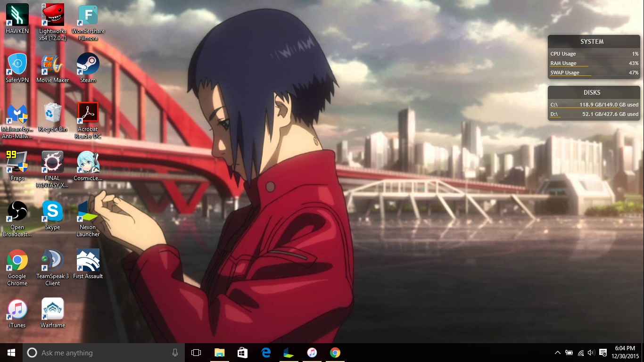The width and height of the screenshot is (644, 362).
Task: Launch Steam from the desktop
Action: coord(88,64)
